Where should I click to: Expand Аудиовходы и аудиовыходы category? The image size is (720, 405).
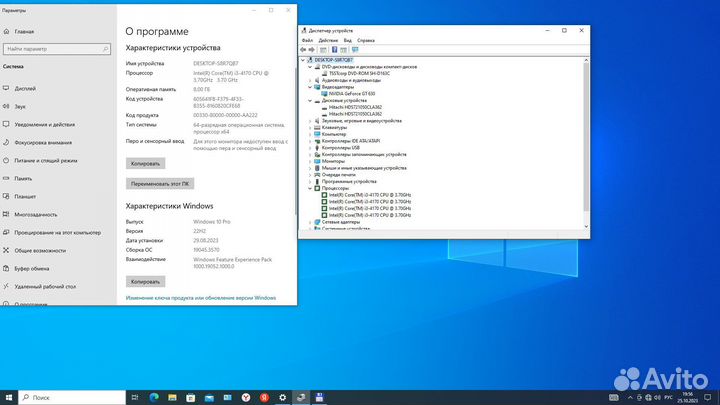coord(310,80)
